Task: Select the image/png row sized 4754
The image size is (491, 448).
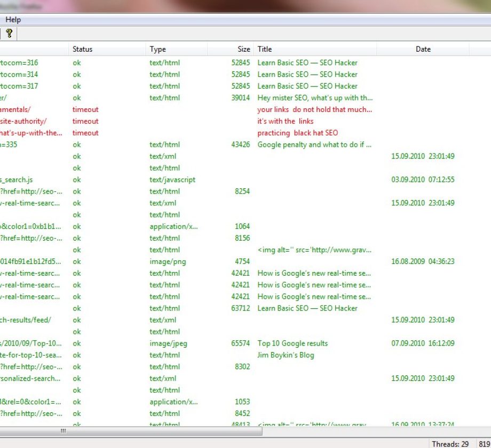Action: [x=168, y=262]
